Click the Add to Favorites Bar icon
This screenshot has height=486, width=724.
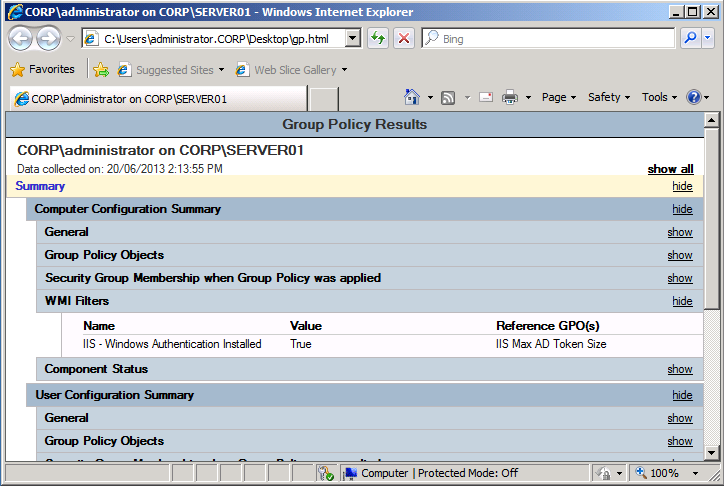[101, 70]
